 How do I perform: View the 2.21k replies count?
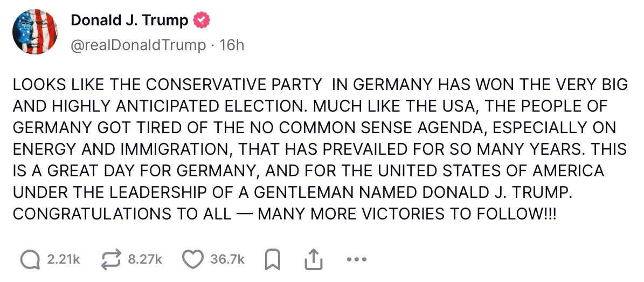coord(63,260)
